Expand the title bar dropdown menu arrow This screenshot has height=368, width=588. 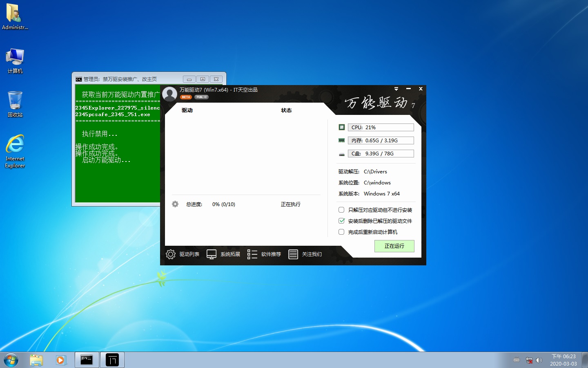[396, 89]
